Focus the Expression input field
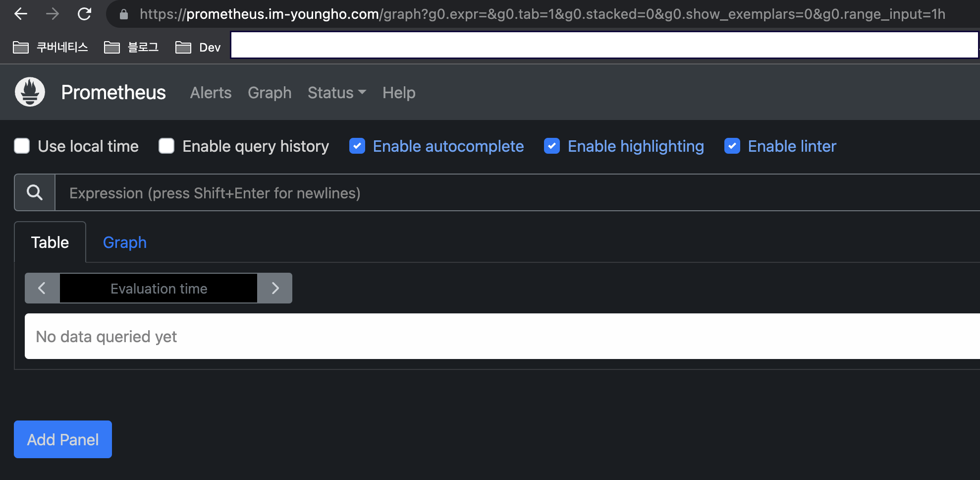The image size is (980, 480). tap(517, 192)
